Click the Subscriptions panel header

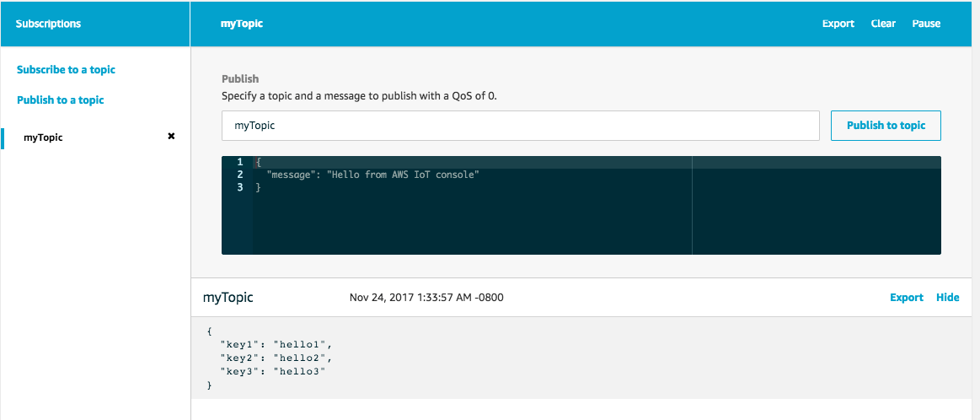[x=48, y=24]
